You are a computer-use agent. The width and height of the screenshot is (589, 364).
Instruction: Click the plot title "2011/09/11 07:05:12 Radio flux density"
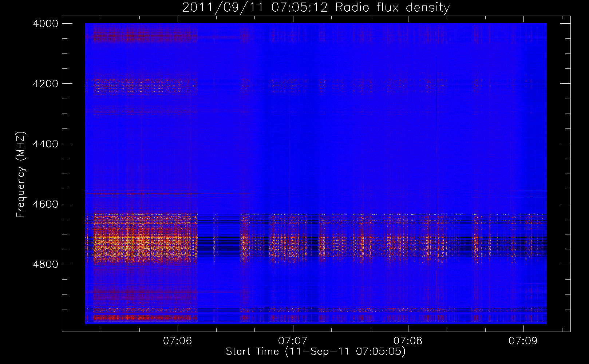(316, 7)
